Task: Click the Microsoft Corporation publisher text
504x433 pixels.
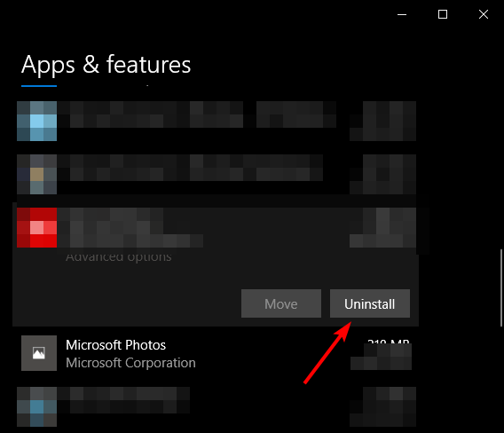Action: click(130, 363)
